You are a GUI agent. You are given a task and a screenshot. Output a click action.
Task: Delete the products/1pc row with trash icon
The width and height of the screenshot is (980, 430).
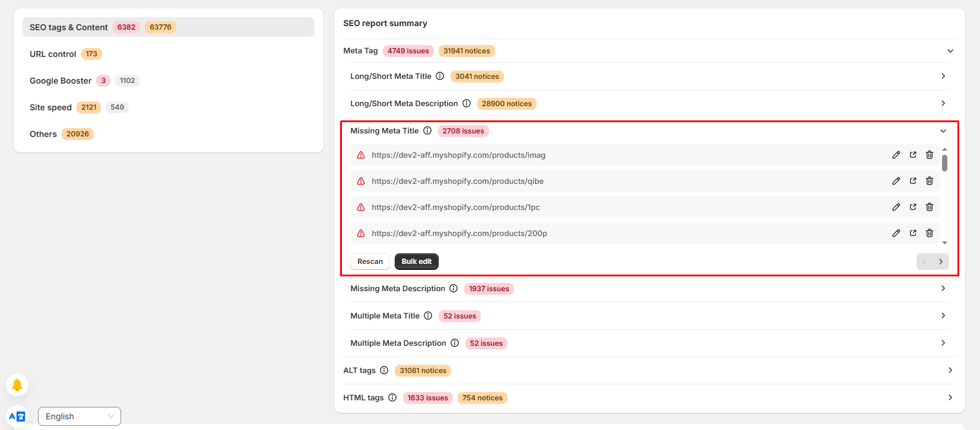(930, 207)
